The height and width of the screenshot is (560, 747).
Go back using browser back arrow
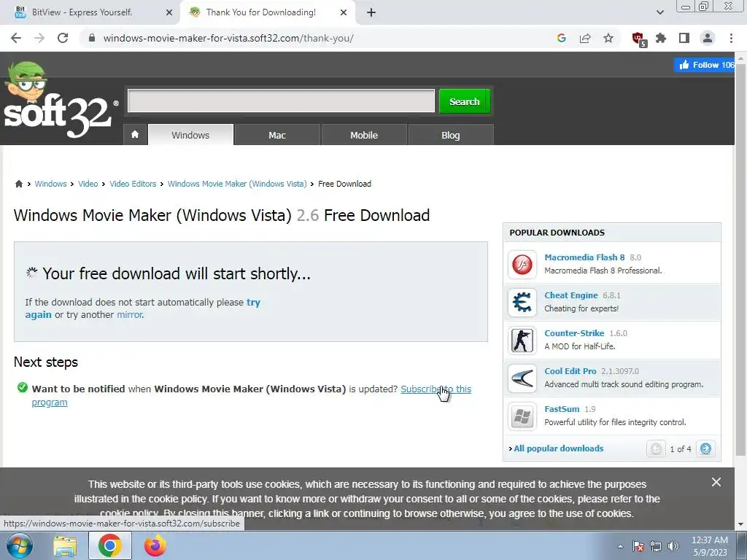[16, 38]
